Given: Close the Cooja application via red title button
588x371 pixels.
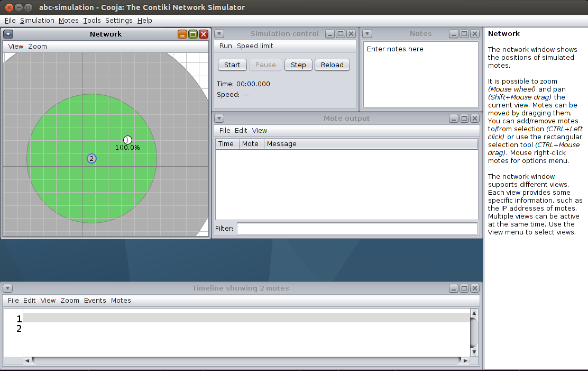Looking at the screenshot, I should coord(10,7).
